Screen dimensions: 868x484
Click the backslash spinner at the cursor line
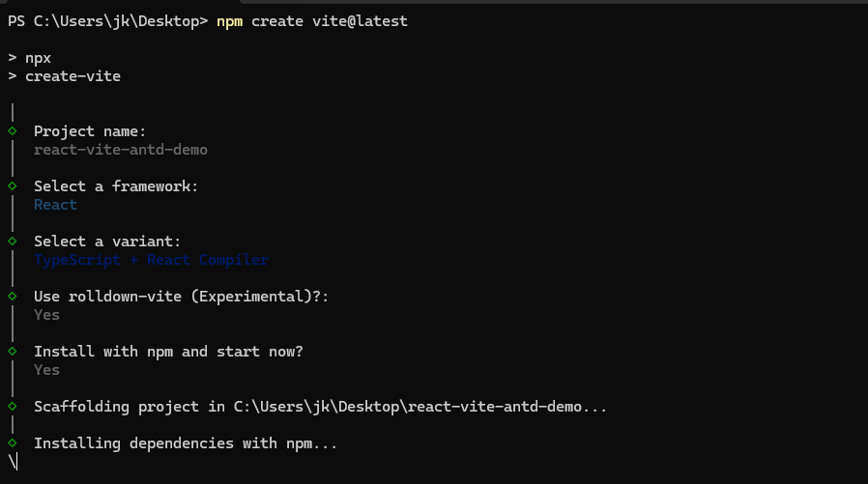pyautogui.click(x=13, y=462)
